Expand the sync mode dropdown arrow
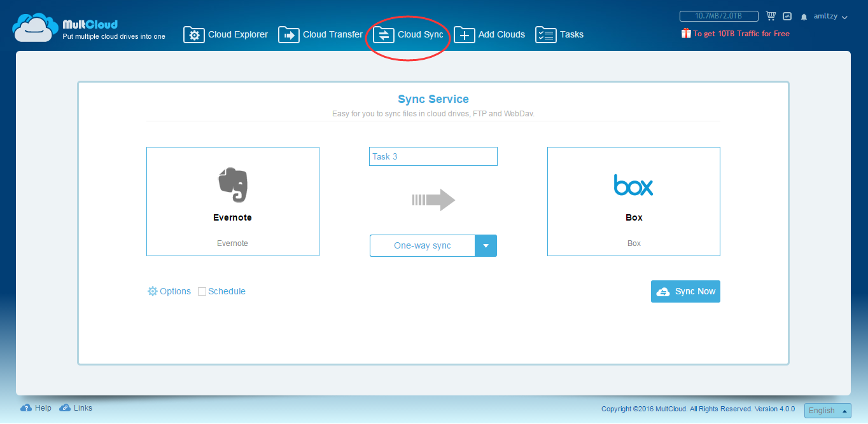This screenshot has width=868, height=424. coord(486,246)
